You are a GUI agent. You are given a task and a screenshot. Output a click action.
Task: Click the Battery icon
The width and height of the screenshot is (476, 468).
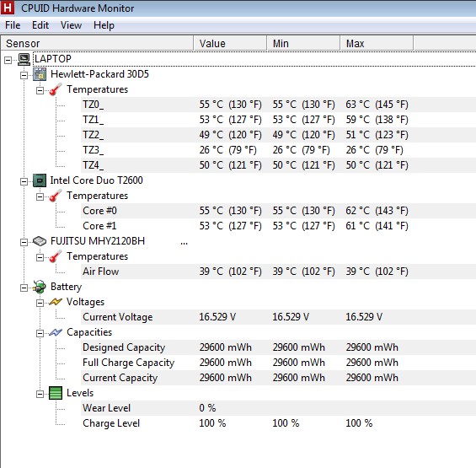coord(40,287)
